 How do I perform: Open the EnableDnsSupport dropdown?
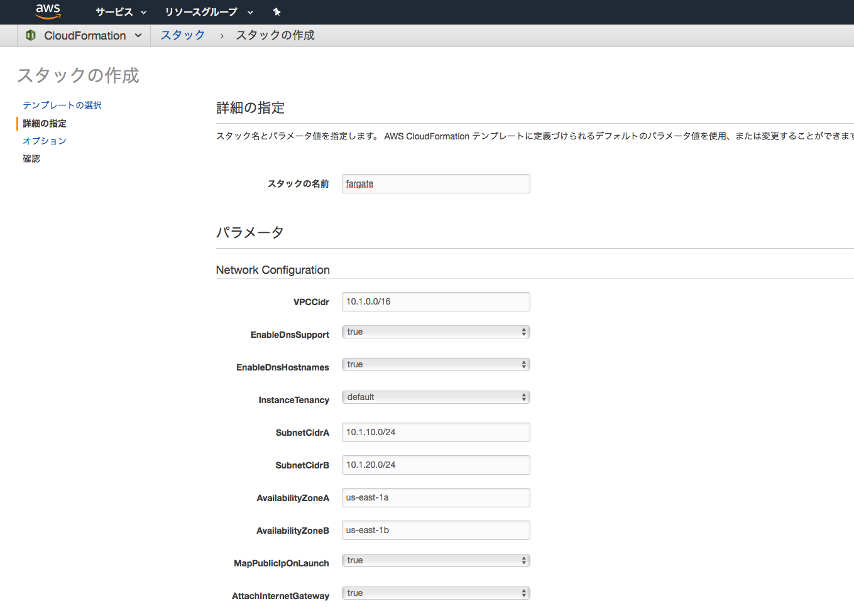(x=435, y=332)
